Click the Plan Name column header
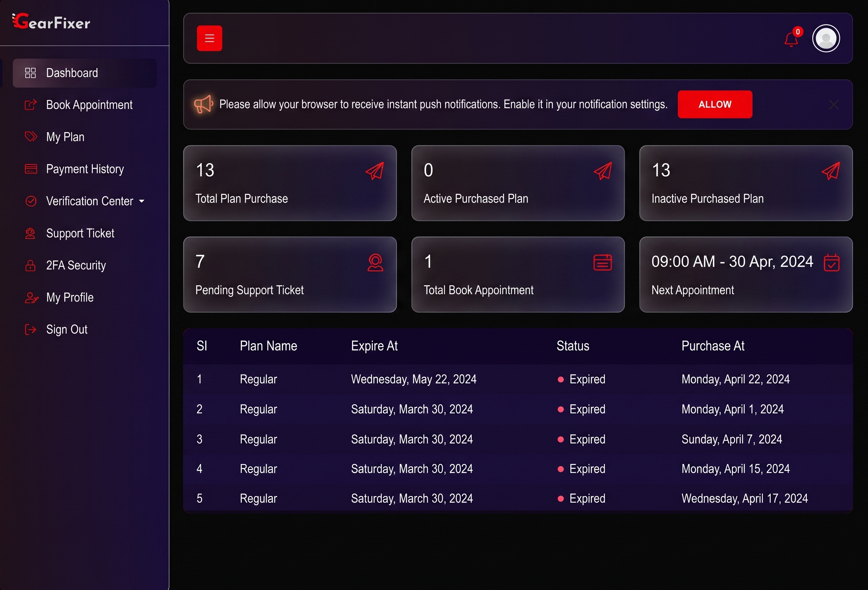 [x=268, y=346]
